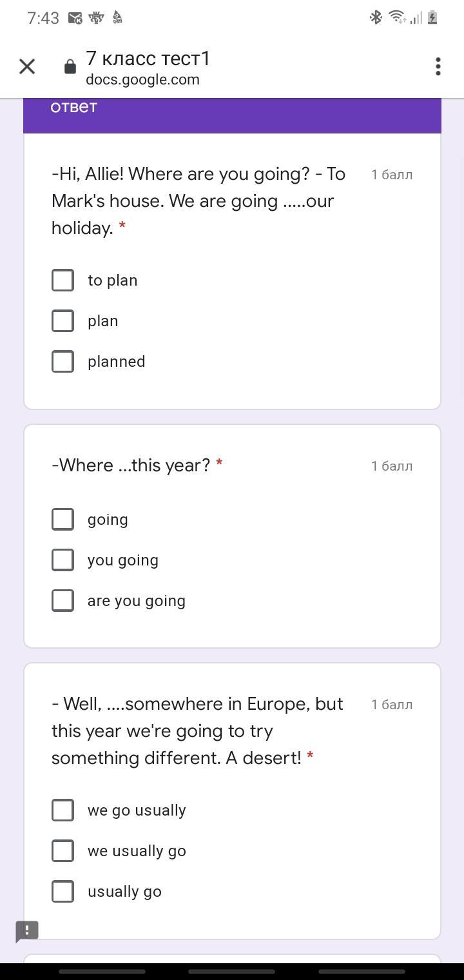Tap the lock icon beside the URL

(70, 67)
